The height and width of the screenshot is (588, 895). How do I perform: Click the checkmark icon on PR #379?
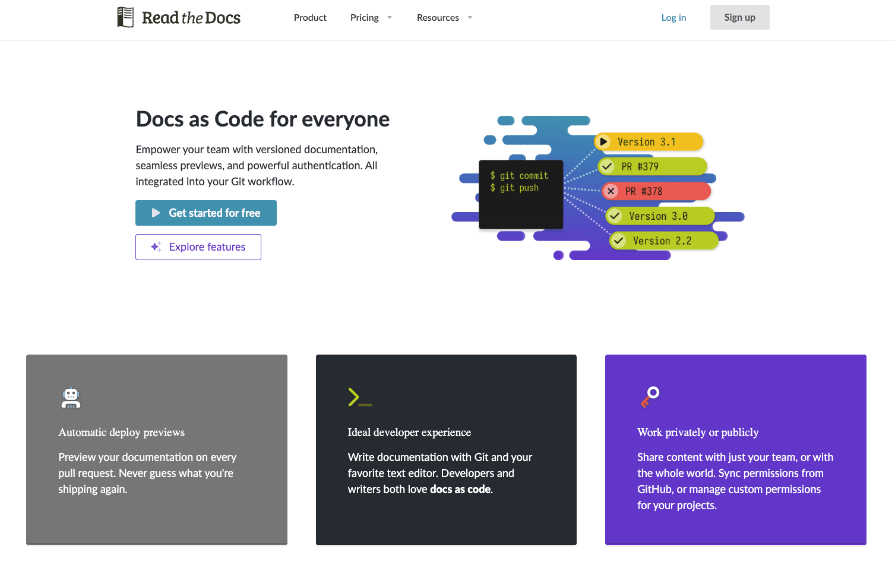[x=607, y=167]
